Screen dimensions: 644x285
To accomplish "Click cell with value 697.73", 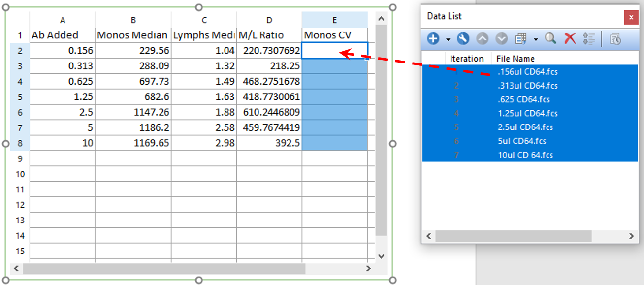I will (x=133, y=81).
